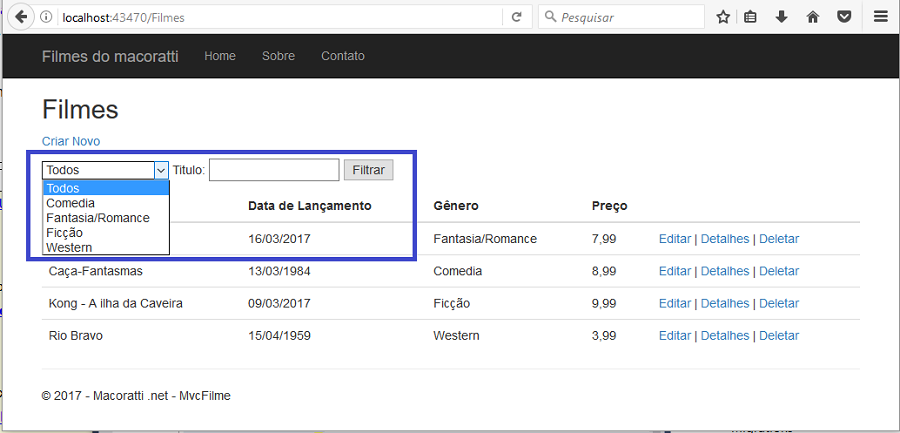Click the Pocket icon in toolbar

[x=844, y=17]
